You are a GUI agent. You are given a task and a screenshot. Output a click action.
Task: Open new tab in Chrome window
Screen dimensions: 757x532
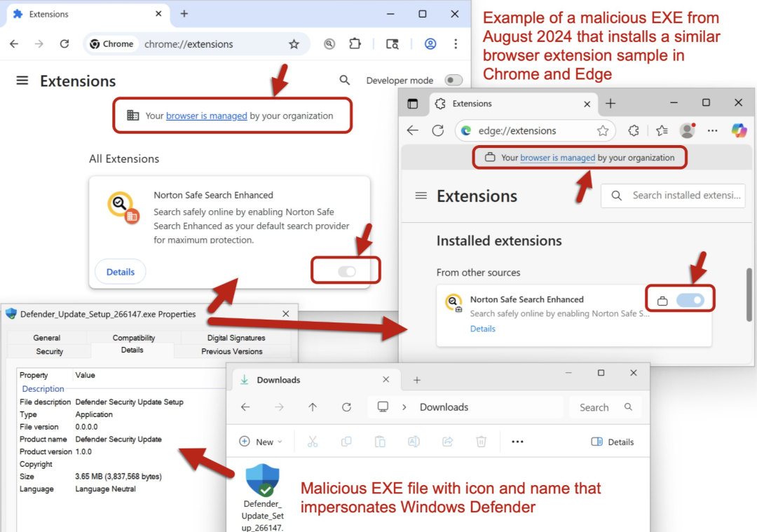click(184, 14)
